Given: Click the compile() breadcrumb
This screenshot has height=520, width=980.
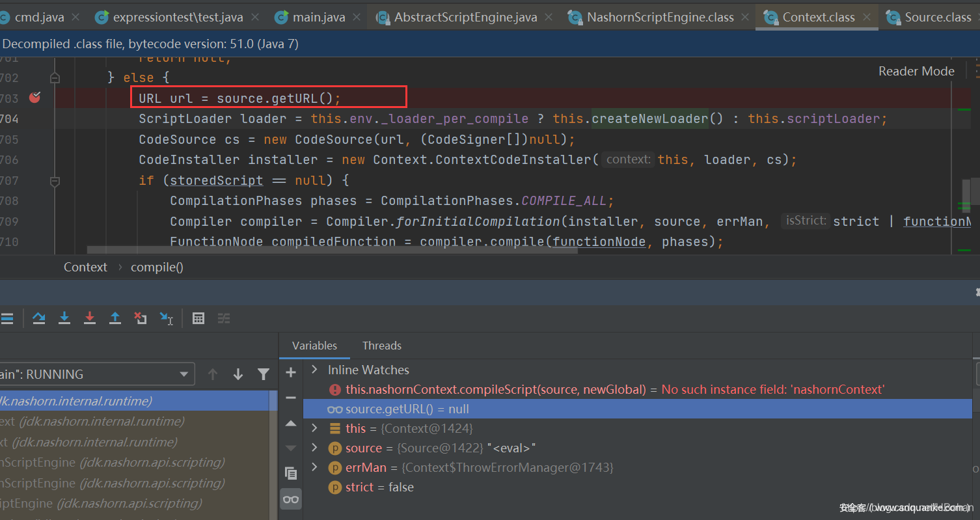Looking at the screenshot, I should pos(157,267).
